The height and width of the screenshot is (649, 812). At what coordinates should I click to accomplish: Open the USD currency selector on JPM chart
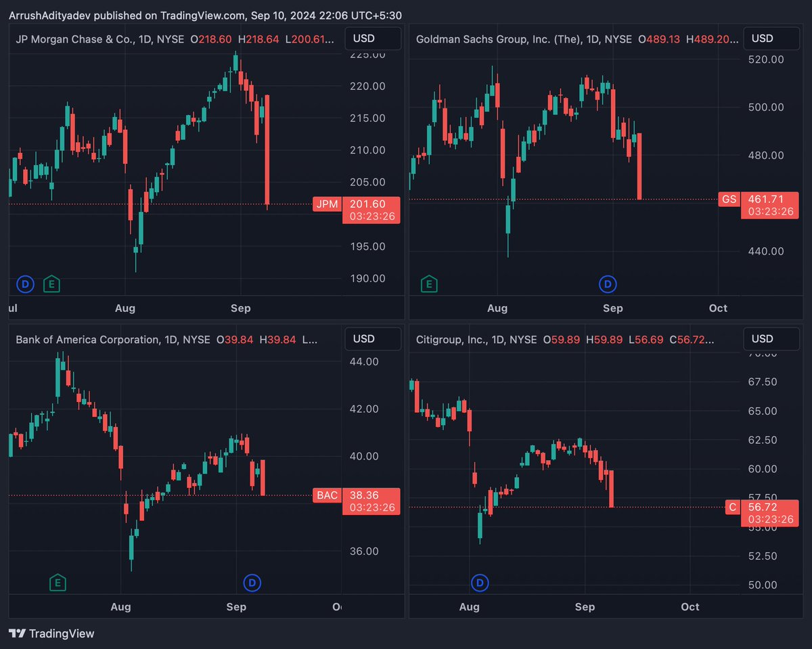(372, 39)
